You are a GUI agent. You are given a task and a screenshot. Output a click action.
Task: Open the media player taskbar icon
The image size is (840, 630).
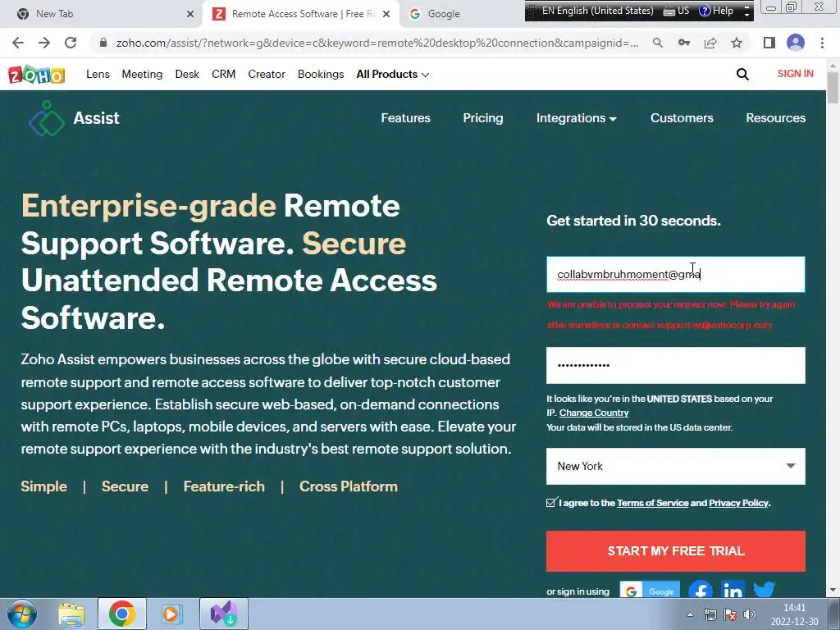(172, 614)
